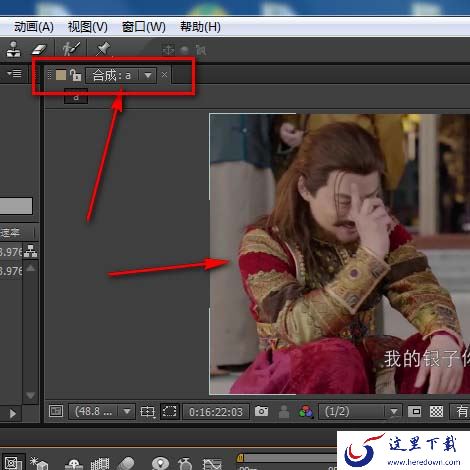470x470 pixels.
Task: Open the 窗口(W) menu
Action: tap(144, 27)
